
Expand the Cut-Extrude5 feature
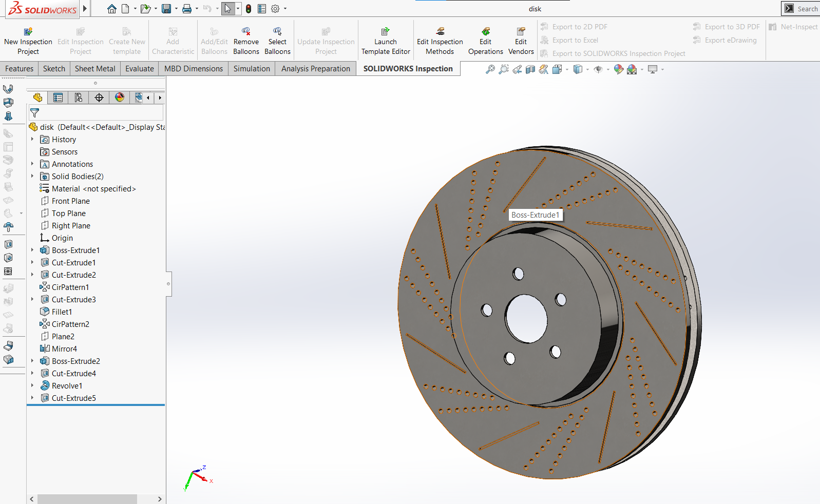pos(32,398)
